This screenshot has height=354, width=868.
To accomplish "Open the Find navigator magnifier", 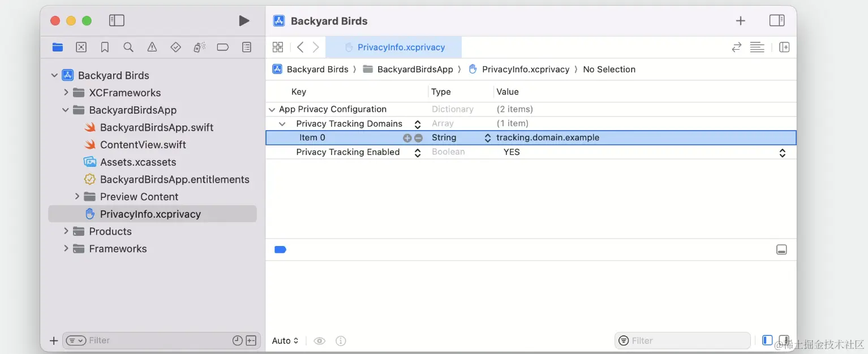I will tap(128, 48).
